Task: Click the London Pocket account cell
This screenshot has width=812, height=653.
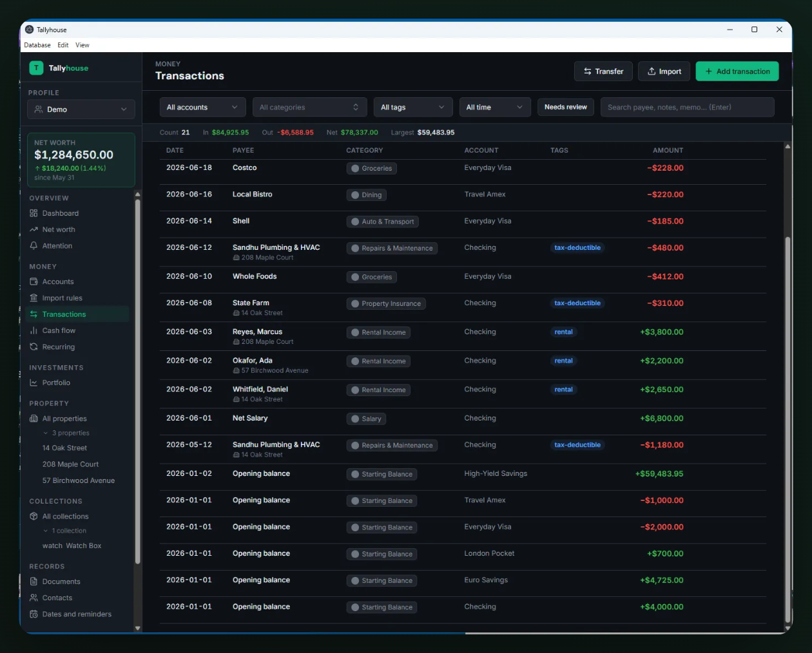Action: 489,553
